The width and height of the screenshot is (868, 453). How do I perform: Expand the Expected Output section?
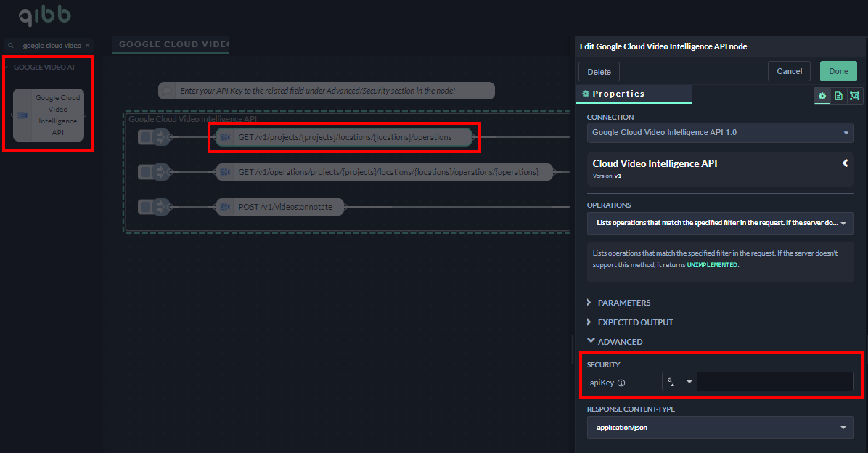tap(635, 322)
